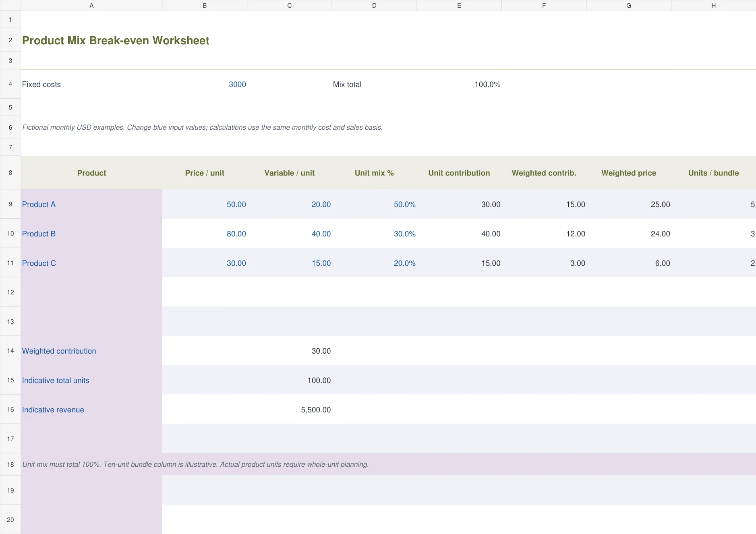Select Product B weighted price 24.00
The image size is (756, 534).
point(629,234)
